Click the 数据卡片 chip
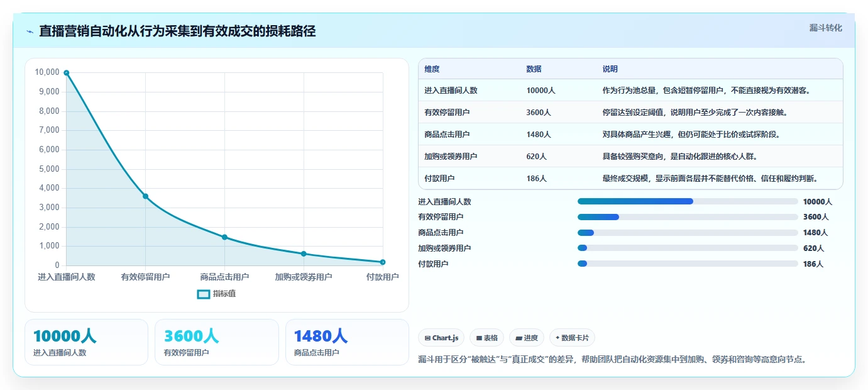This screenshot has height=390, width=868. tap(573, 338)
